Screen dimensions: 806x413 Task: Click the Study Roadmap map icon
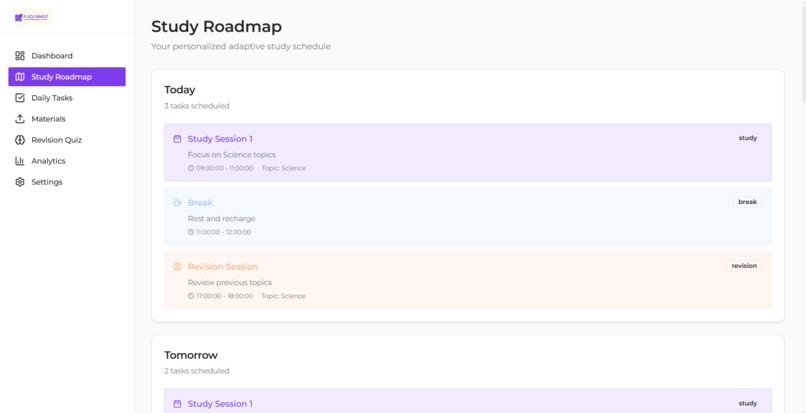coord(20,77)
